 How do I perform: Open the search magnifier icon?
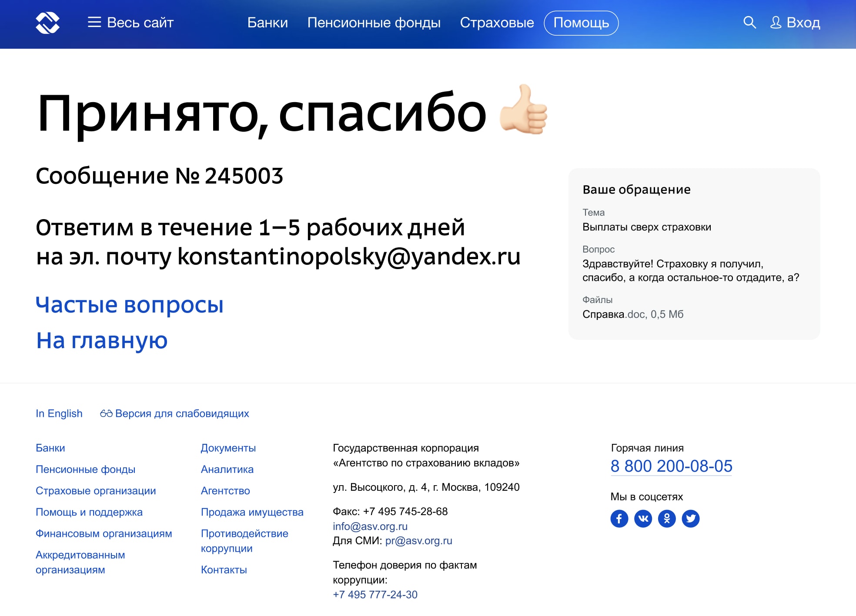[749, 22]
